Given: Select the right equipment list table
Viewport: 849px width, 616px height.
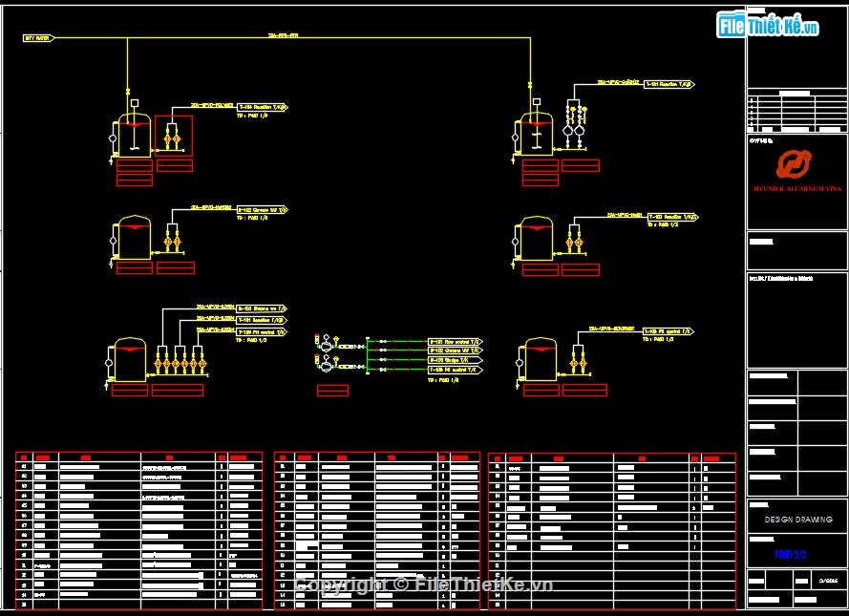Looking at the screenshot, I should tap(611, 531).
